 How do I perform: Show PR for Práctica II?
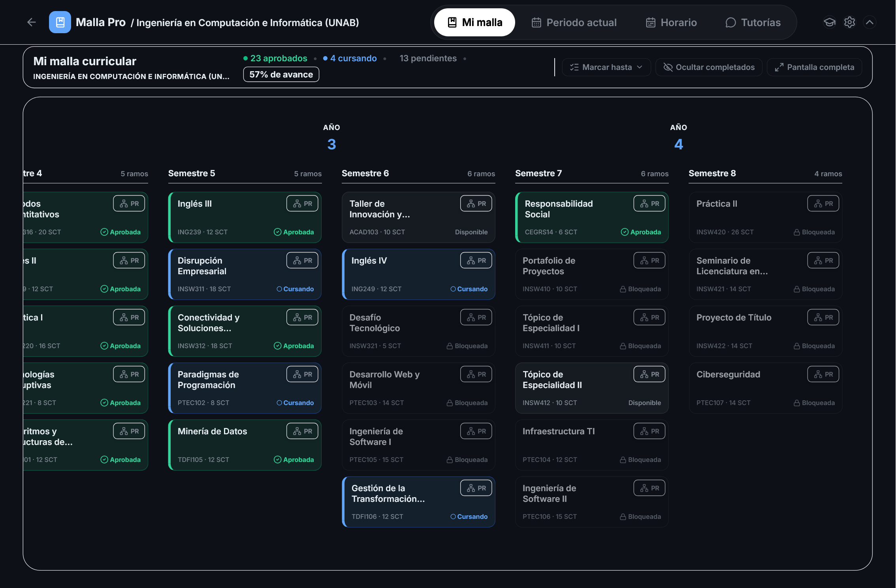[823, 204]
